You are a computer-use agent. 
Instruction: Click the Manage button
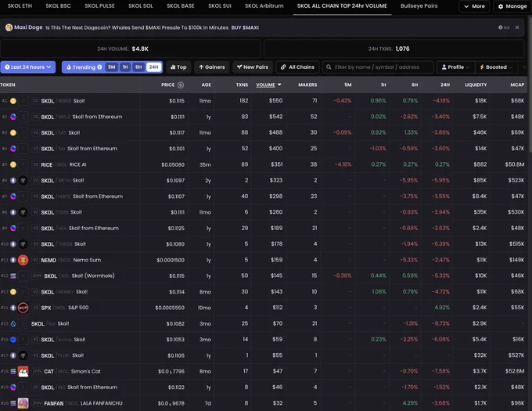tap(512, 6)
